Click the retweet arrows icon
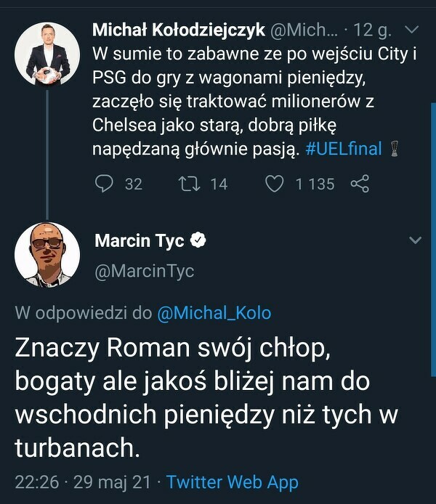This screenshot has width=436, height=504. (189, 184)
